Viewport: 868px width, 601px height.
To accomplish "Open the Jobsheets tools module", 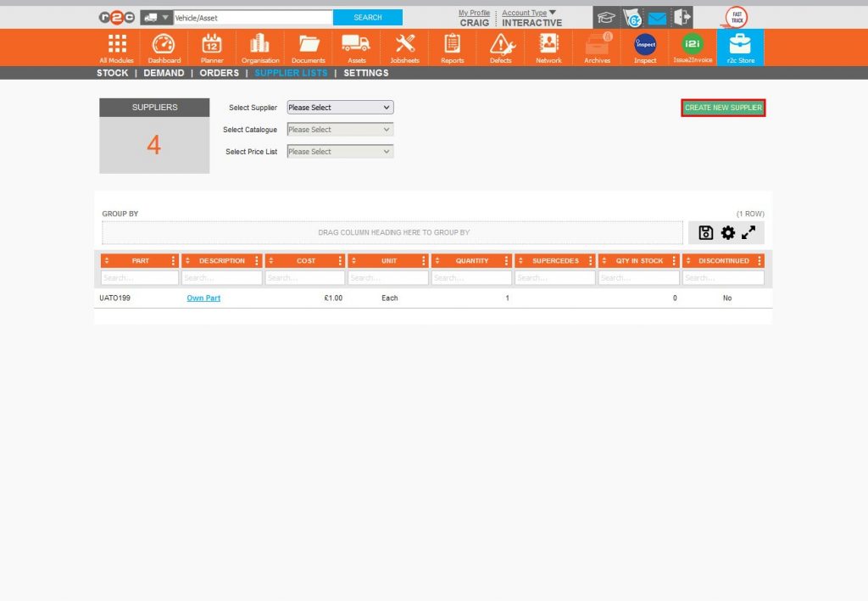I will pyautogui.click(x=404, y=47).
